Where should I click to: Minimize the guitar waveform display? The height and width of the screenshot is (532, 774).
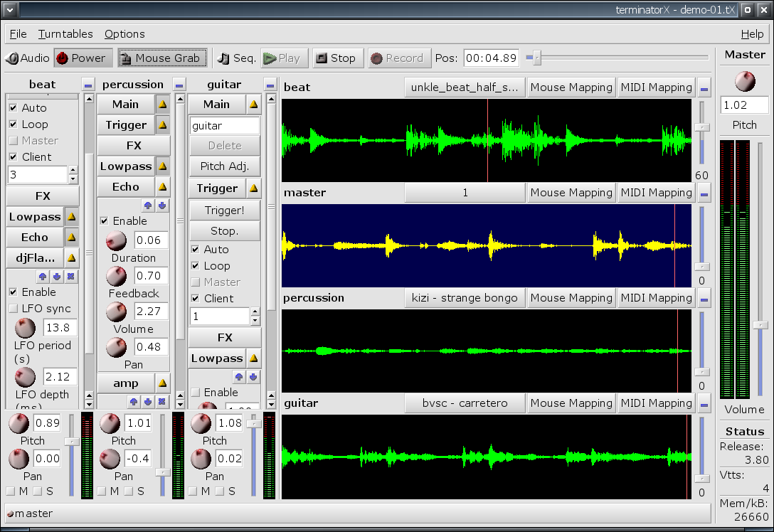point(704,405)
